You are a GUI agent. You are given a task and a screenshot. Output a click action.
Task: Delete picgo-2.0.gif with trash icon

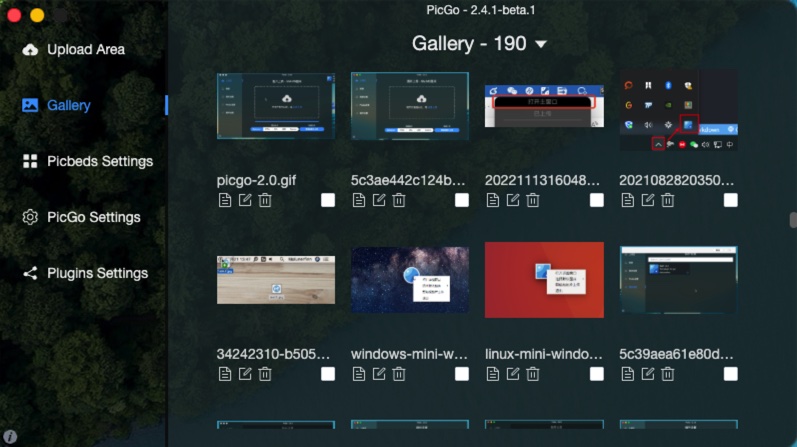coord(265,200)
